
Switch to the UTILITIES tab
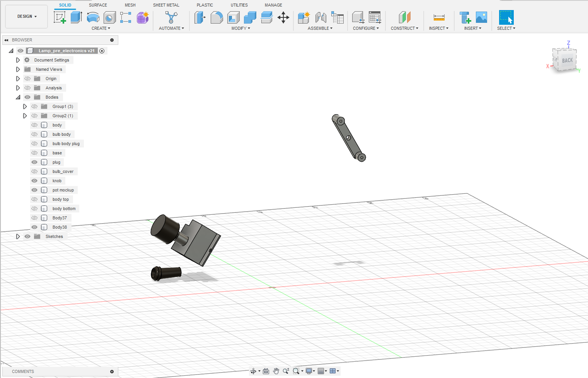coord(239,5)
